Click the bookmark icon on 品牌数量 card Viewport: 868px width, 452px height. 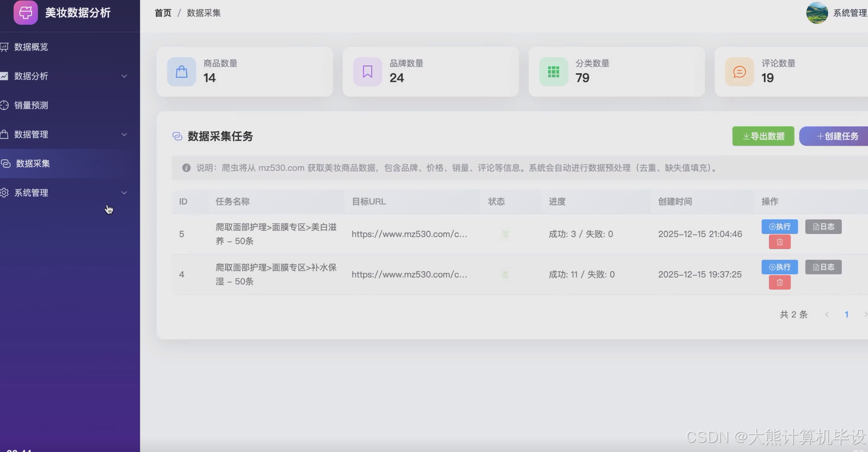coord(367,71)
